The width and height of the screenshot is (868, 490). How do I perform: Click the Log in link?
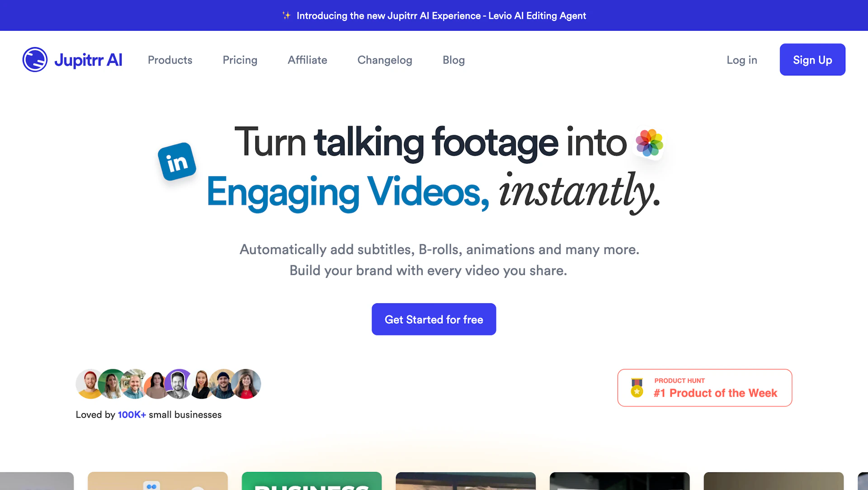742,60
